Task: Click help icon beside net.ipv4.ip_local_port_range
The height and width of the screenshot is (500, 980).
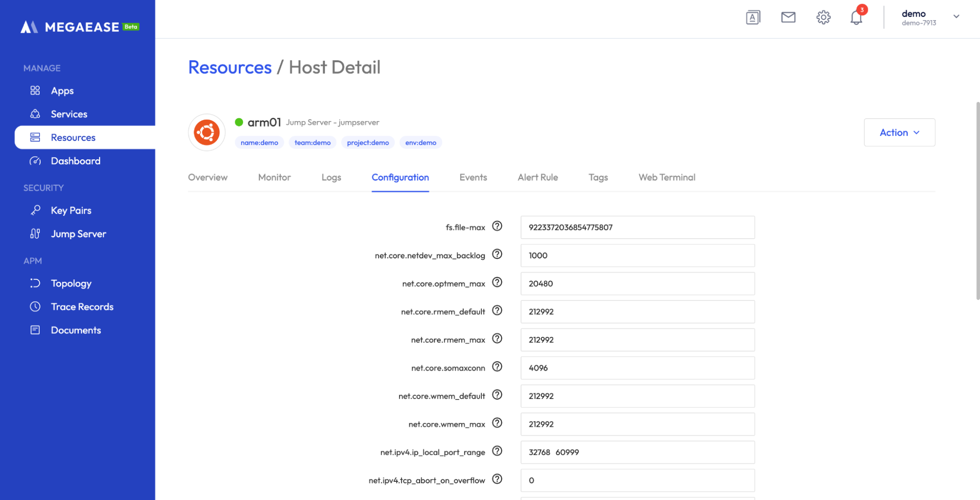Action: click(497, 451)
